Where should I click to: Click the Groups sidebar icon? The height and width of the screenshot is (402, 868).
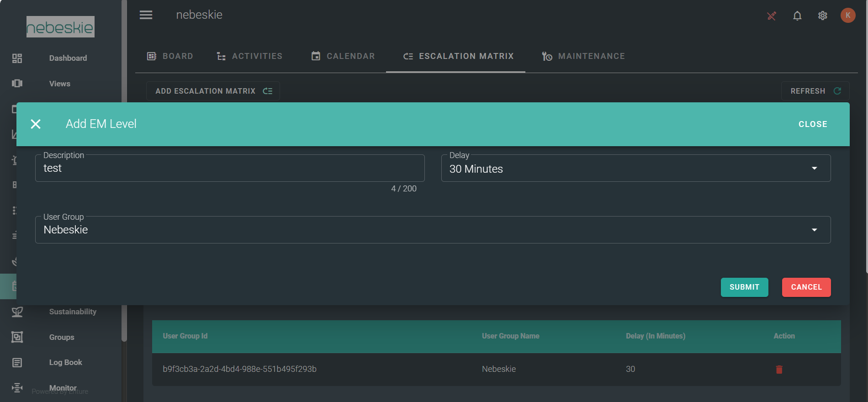[x=17, y=337]
